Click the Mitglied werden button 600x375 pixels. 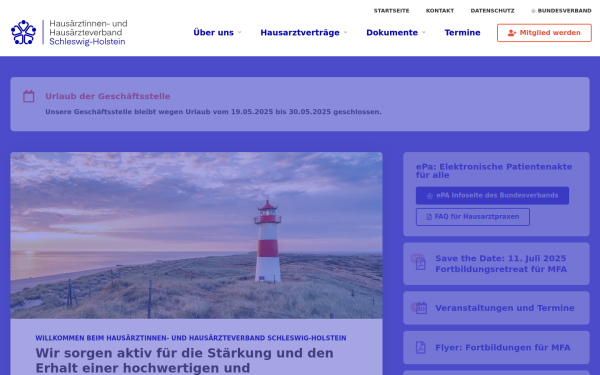click(544, 33)
